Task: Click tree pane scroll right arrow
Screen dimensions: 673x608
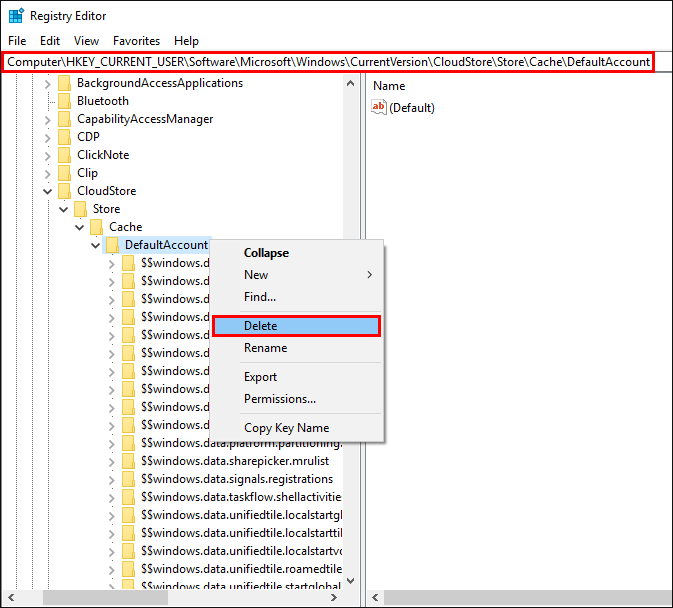Action: (333, 598)
